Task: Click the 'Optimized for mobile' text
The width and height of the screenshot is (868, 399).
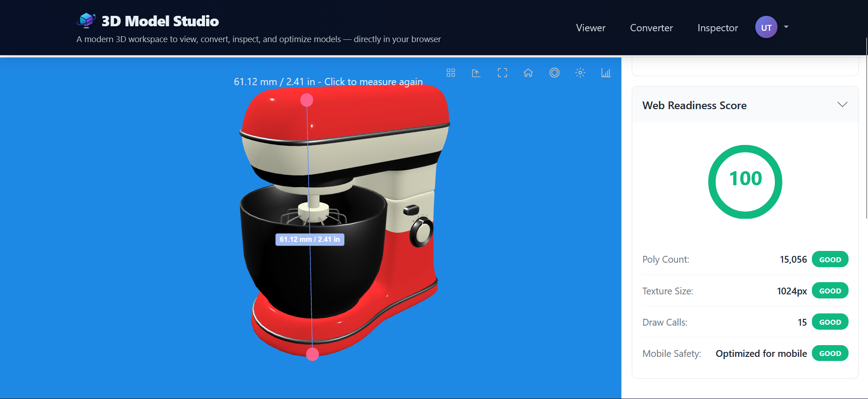Action: point(761,354)
